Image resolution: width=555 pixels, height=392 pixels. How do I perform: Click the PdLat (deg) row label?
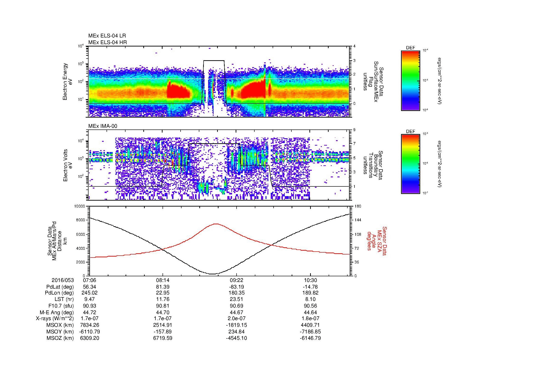pyautogui.click(x=60, y=287)
